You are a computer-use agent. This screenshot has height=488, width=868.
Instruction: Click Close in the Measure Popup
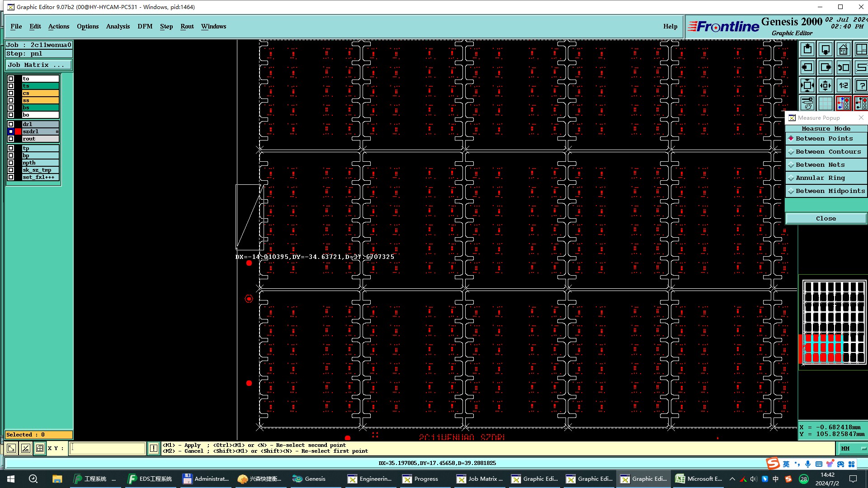826,219
